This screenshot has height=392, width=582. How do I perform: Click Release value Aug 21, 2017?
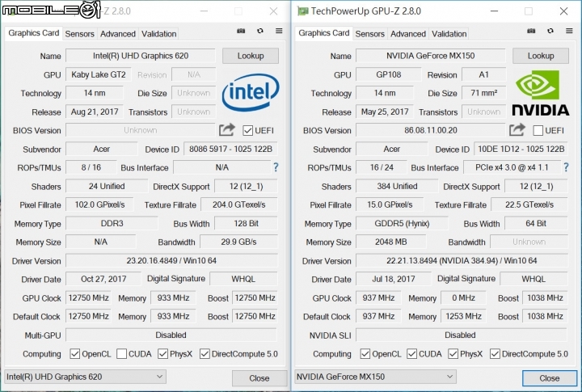tap(95, 112)
